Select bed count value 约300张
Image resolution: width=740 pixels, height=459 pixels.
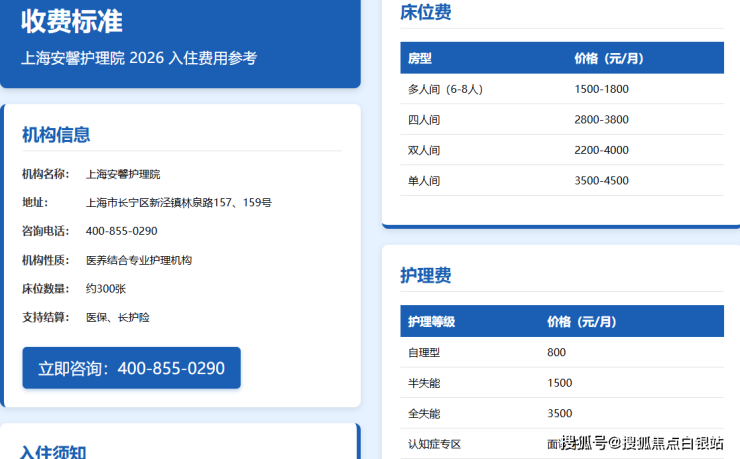point(106,289)
